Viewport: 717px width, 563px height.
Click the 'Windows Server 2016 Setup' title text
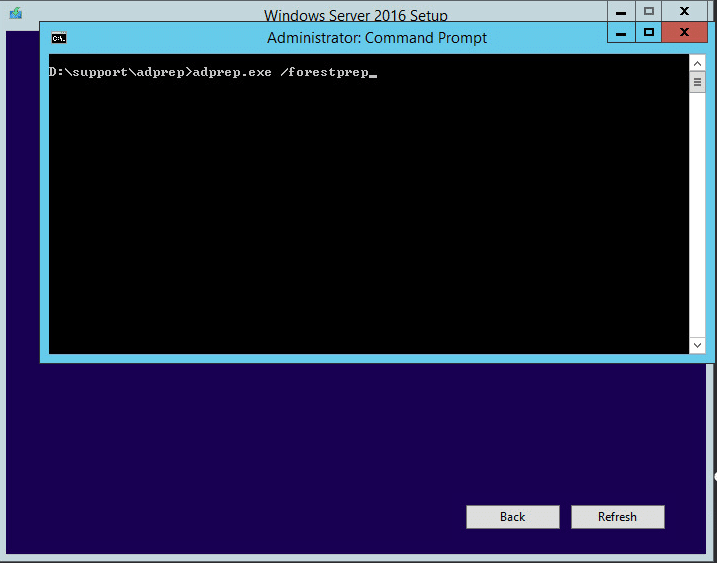point(355,15)
